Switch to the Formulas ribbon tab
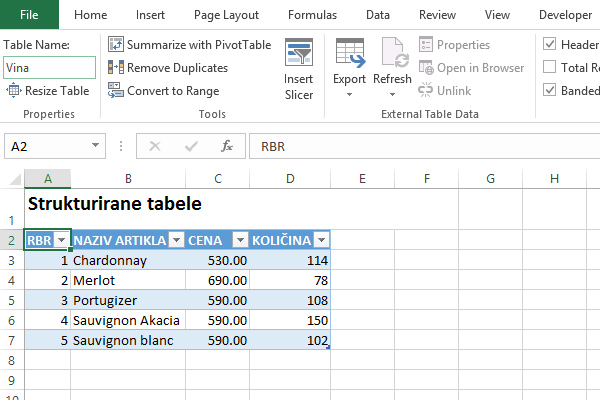Viewport: 600px width, 400px height. pos(312,15)
